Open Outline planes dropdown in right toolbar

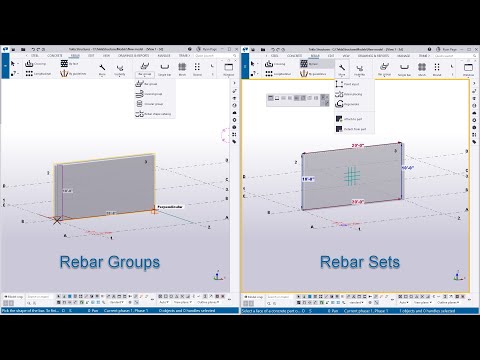tap(448, 302)
